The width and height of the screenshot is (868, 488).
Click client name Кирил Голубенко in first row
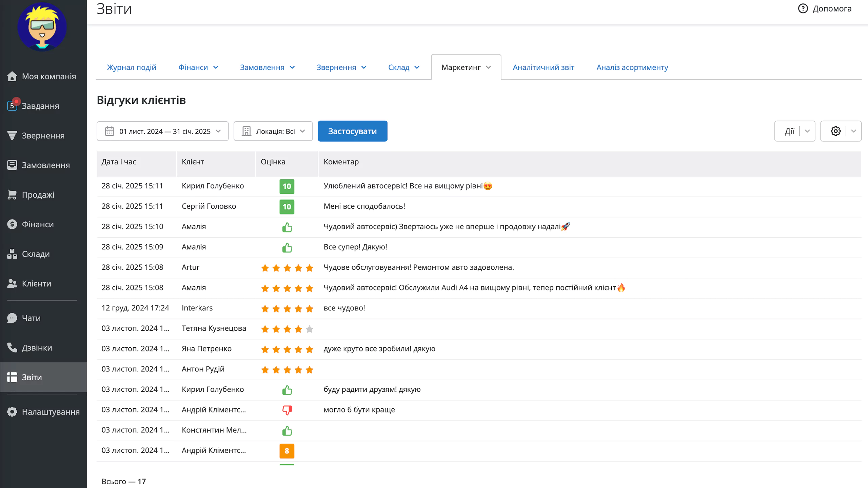point(213,186)
